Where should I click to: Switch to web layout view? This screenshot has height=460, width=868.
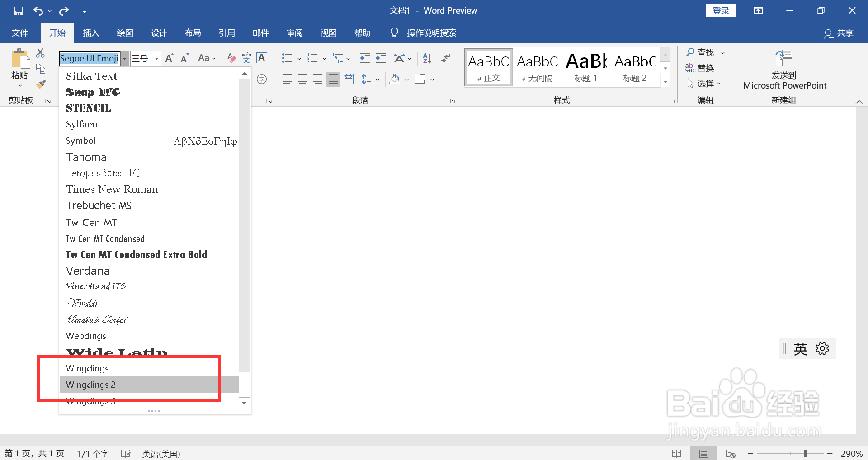point(731,453)
